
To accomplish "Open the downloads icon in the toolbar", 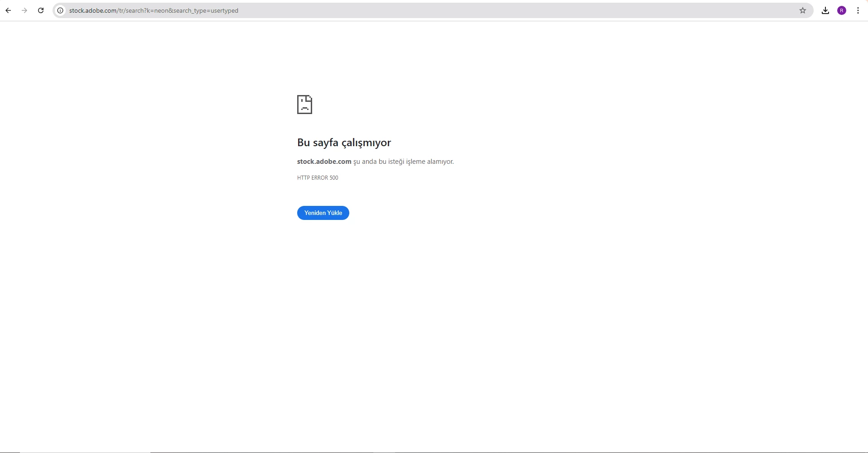I will click(x=825, y=10).
